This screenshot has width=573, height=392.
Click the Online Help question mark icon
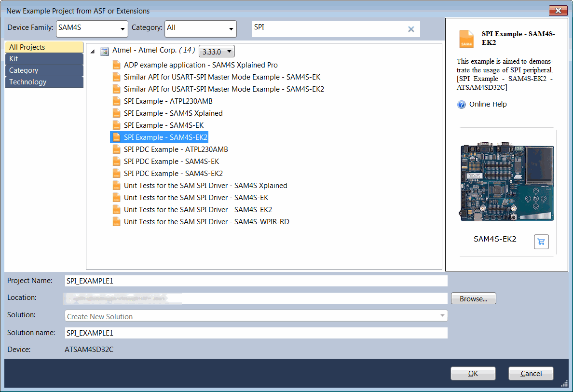coord(462,105)
